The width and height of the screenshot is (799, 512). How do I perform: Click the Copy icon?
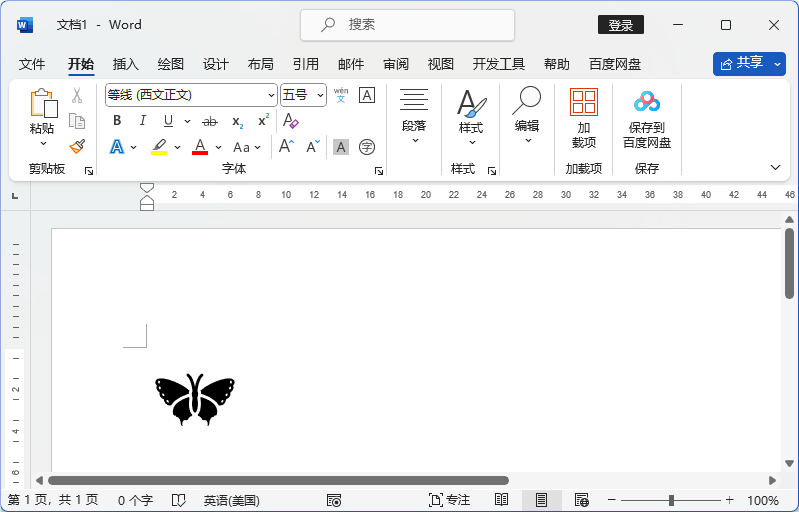click(x=77, y=121)
